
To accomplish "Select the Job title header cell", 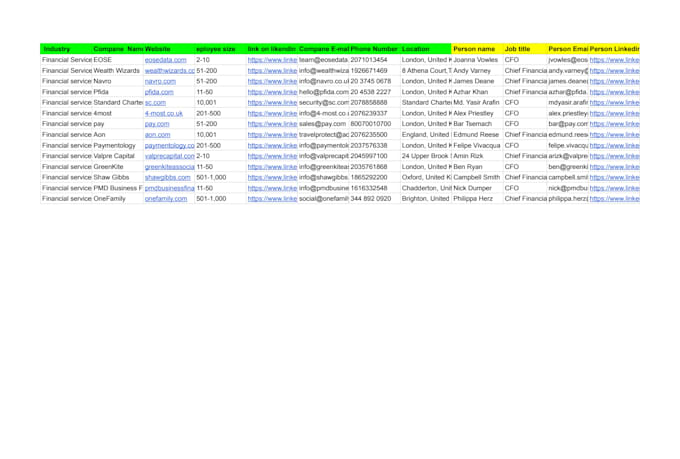I will 525,49.
